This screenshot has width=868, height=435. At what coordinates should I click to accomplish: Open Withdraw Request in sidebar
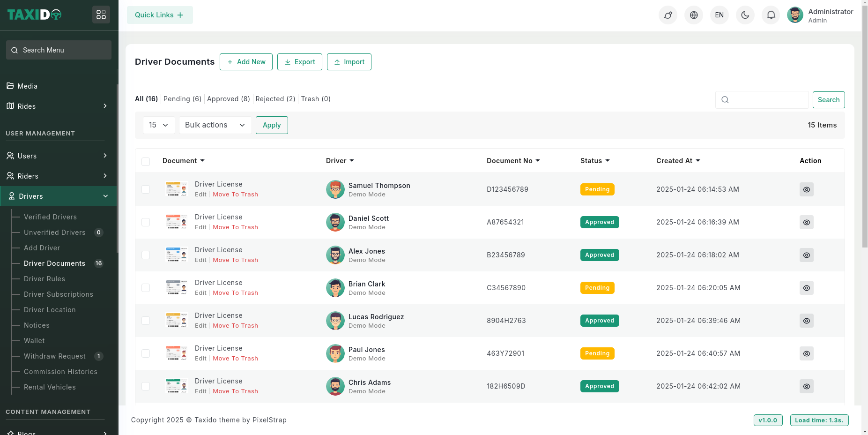click(x=55, y=356)
